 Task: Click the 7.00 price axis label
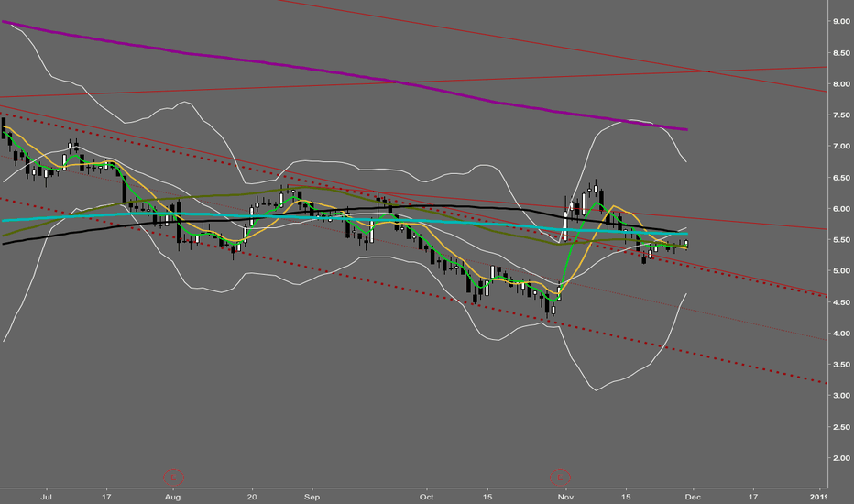point(841,146)
